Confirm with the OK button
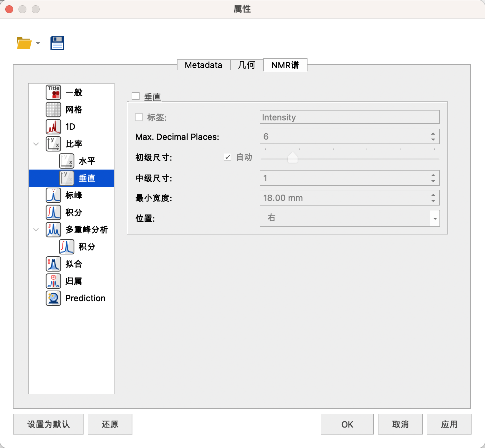The height and width of the screenshot is (448, 485). tap(347, 424)
